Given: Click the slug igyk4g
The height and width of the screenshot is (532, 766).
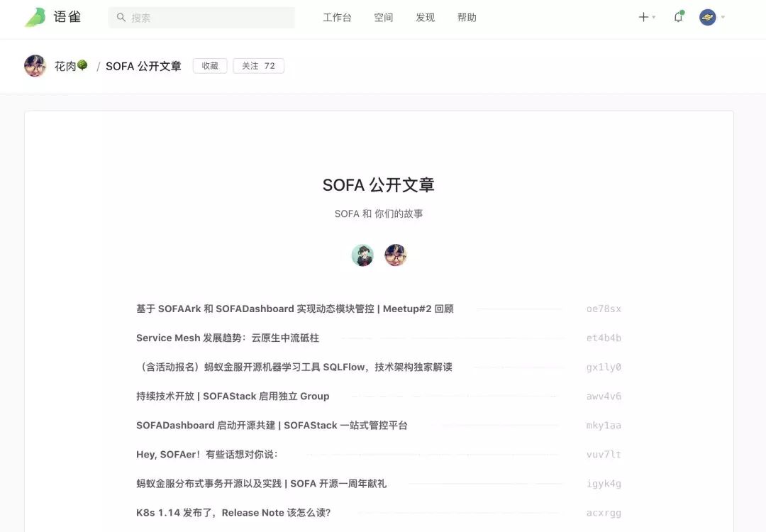Looking at the screenshot, I should pos(604,484).
